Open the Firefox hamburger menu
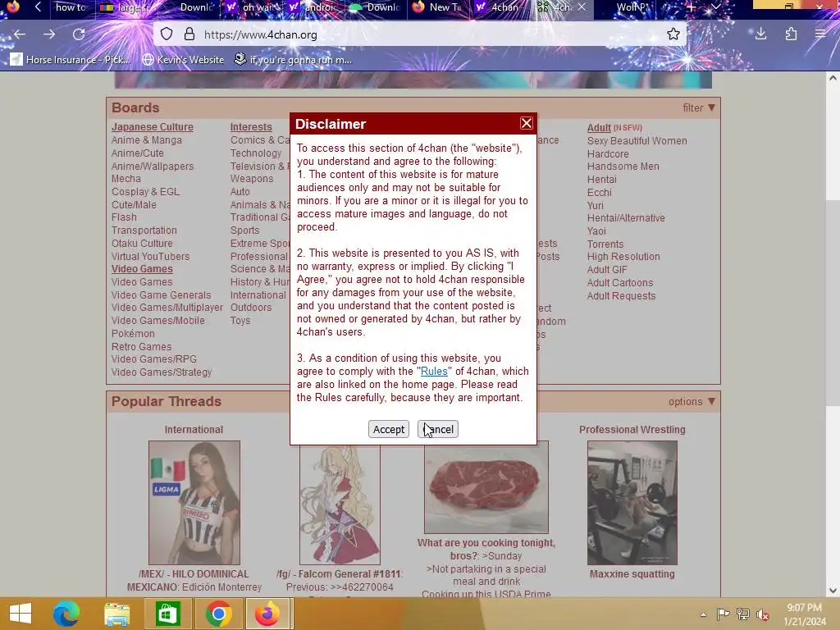The width and height of the screenshot is (840, 630). tap(820, 34)
